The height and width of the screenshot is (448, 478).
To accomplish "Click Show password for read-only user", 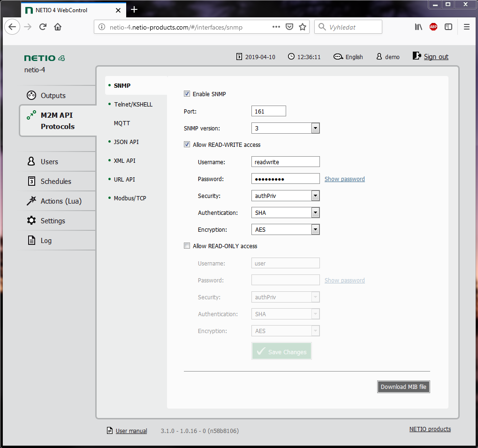I will click(344, 280).
